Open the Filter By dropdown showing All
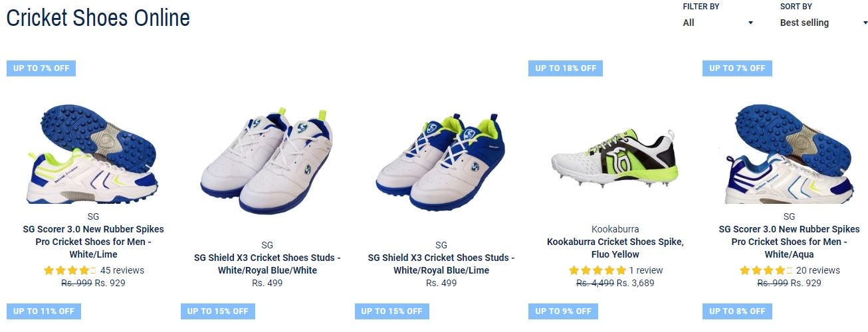The width and height of the screenshot is (868, 332). click(x=718, y=23)
